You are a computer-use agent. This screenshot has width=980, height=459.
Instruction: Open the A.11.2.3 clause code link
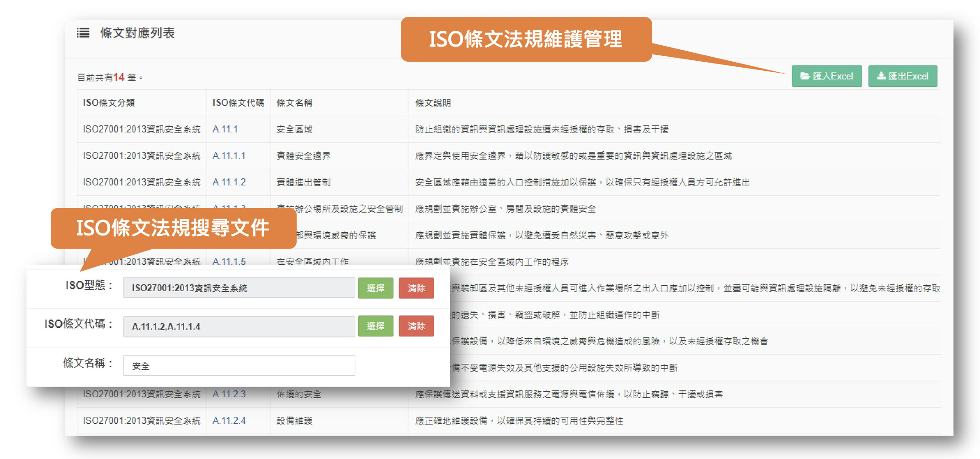click(x=229, y=394)
